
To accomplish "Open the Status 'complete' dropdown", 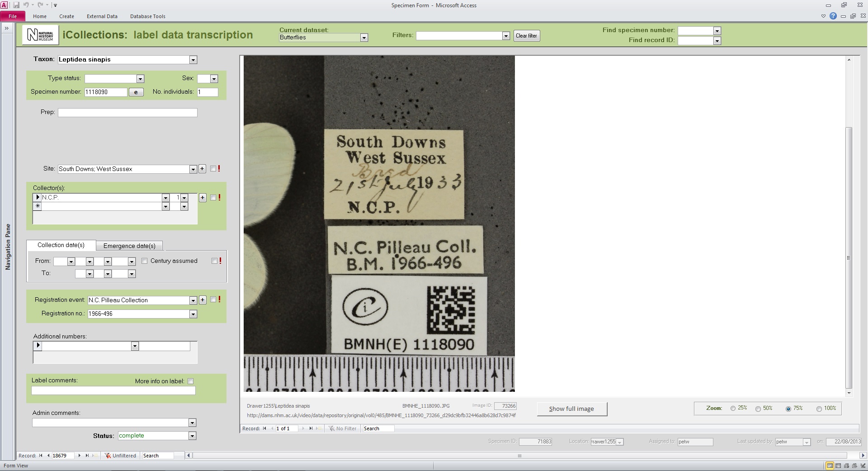I will tap(192, 436).
